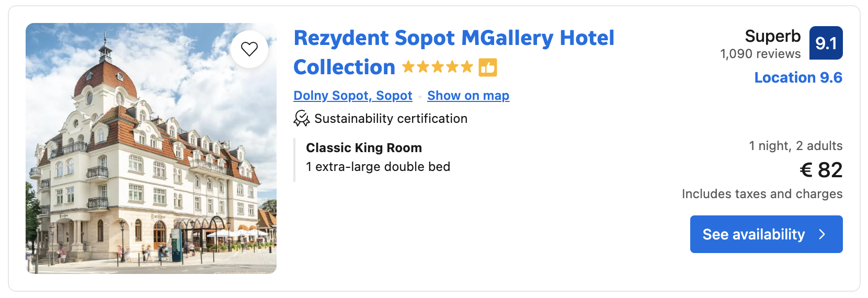This screenshot has width=868, height=298.
Task: Select the Classic King Room name
Action: point(364,148)
